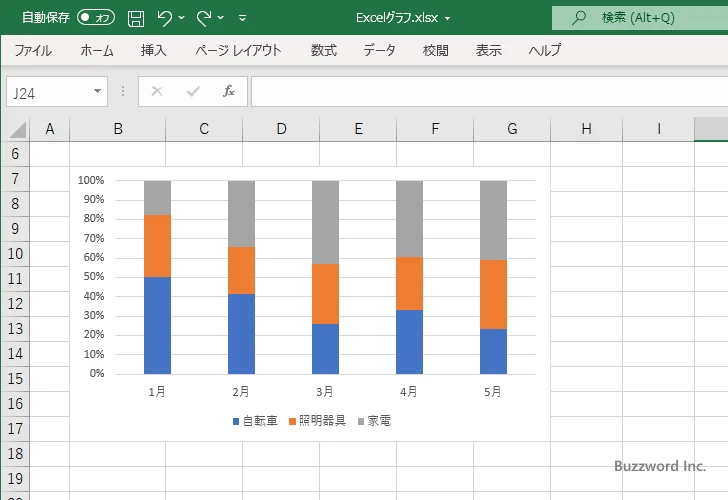Select column F header
The width and height of the screenshot is (728, 500).
[435, 129]
